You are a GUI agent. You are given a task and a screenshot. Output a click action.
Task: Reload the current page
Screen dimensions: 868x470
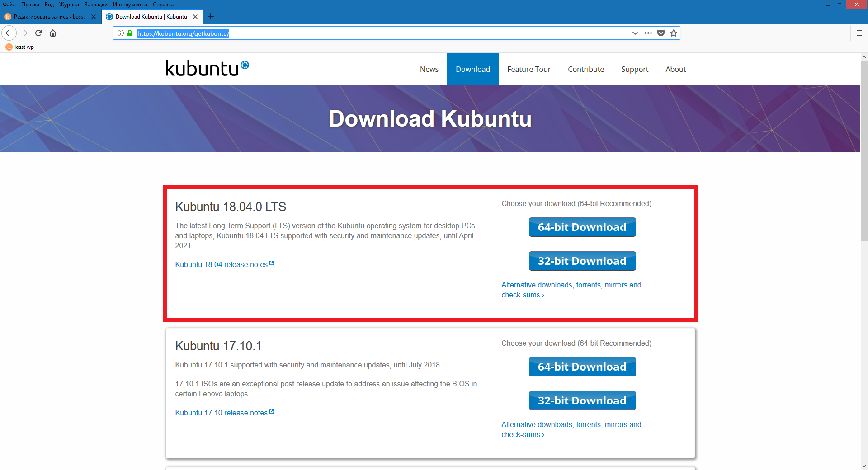tap(38, 33)
